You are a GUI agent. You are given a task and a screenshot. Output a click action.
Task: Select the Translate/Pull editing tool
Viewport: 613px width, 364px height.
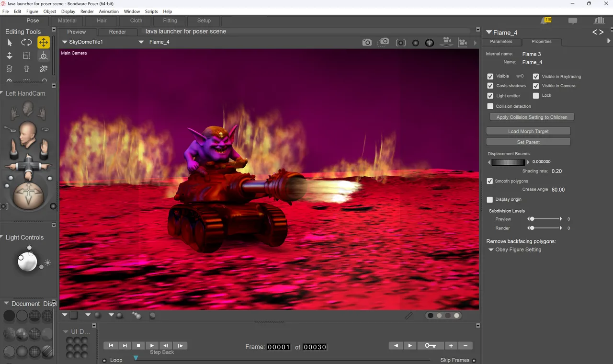[44, 43]
